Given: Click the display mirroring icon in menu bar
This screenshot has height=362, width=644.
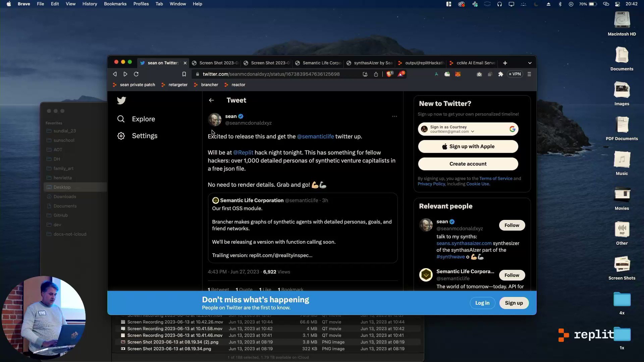Looking at the screenshot, I should 511,4.
